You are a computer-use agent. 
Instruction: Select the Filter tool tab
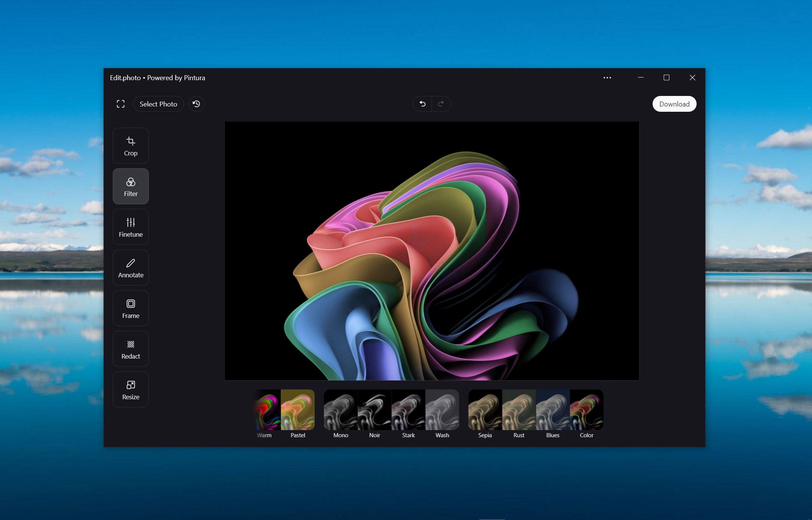(130, 186)
